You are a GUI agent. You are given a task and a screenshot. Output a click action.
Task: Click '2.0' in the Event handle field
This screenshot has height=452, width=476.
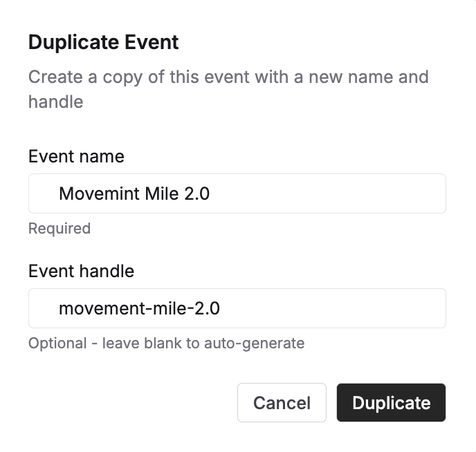(207, 309)
